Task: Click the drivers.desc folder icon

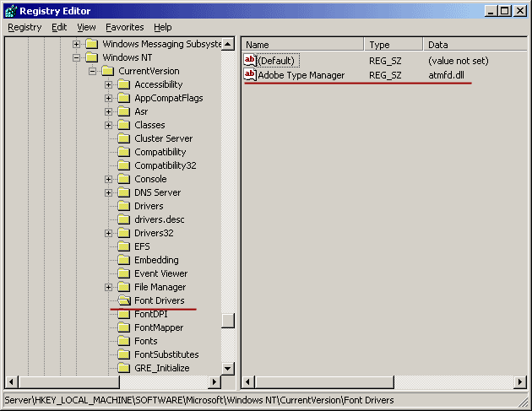Action: click(124, 219)
